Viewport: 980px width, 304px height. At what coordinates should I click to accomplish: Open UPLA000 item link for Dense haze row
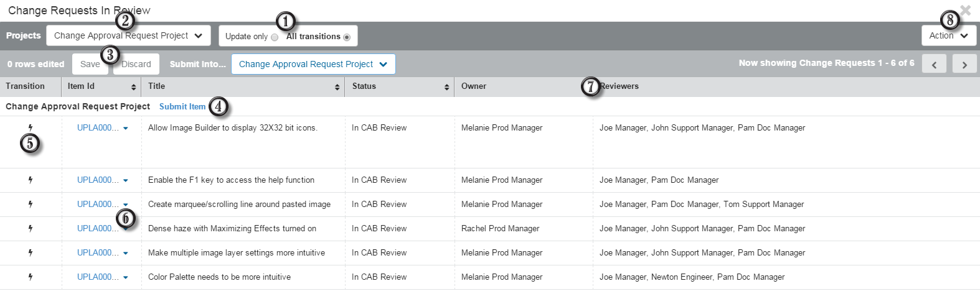(x=98, y=228)
